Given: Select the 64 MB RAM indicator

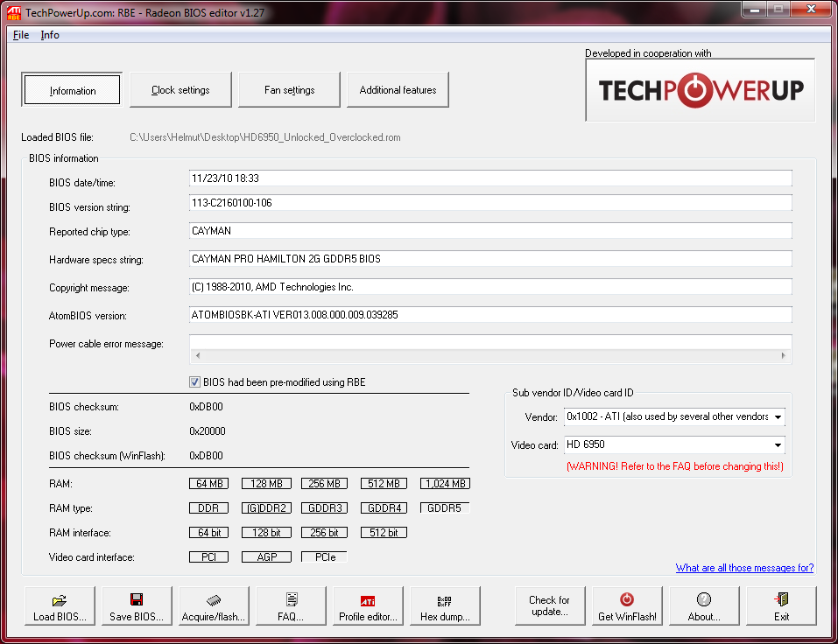Looking at the screenshot, I should [209, 483].
